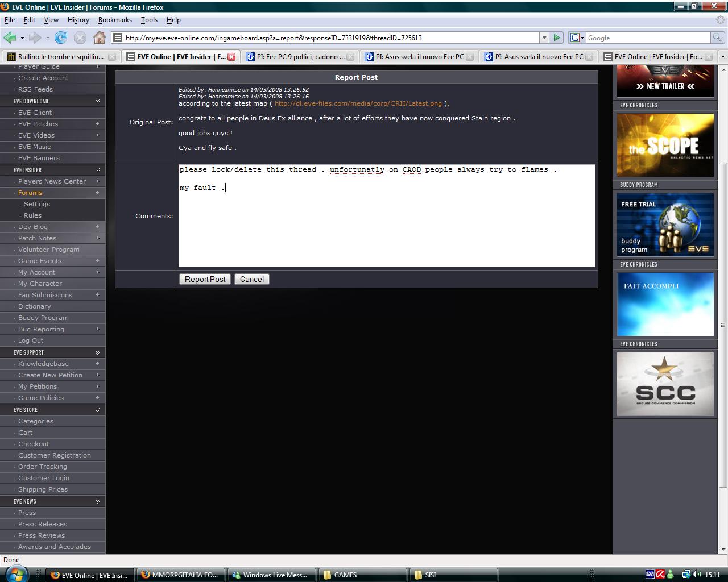The height and width of the screenshot is (582, 728).
Task: Click the search magnifier icon
Action: click(718, 38)
